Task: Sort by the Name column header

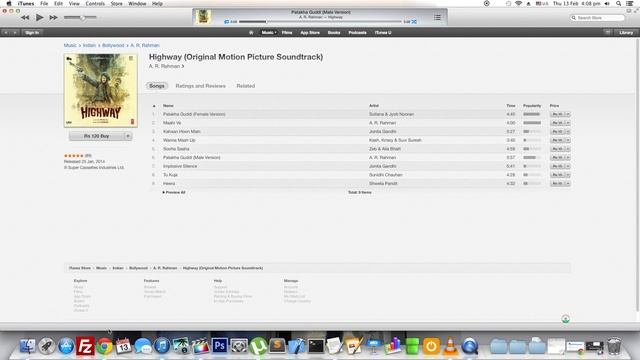Action: (x=168, y=106)
